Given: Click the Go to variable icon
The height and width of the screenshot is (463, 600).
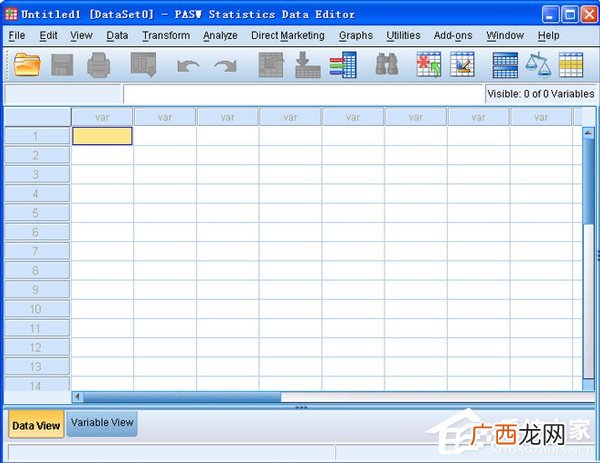Looking at the screenshot, I should (x=308, y=65).
